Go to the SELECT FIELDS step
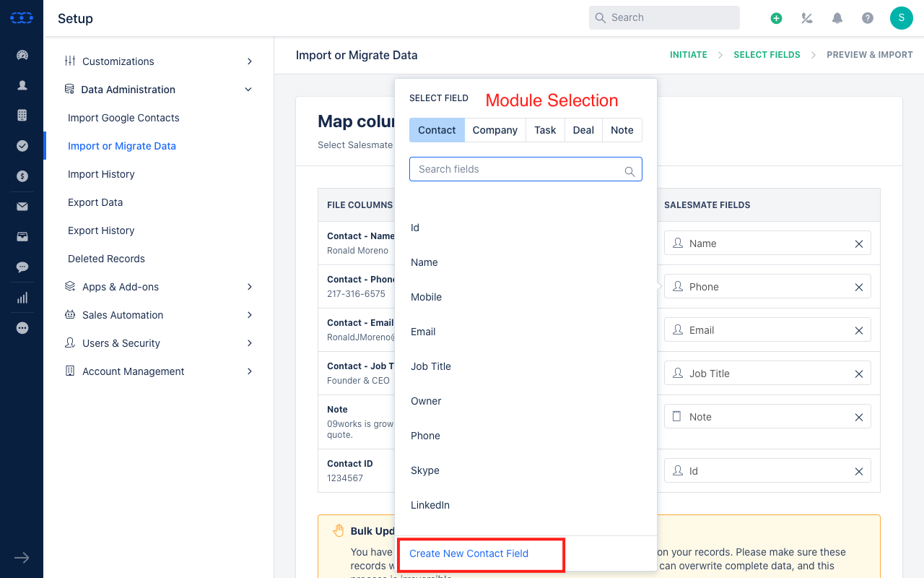This screenshot has height=578, width=924. click(767, 55)
